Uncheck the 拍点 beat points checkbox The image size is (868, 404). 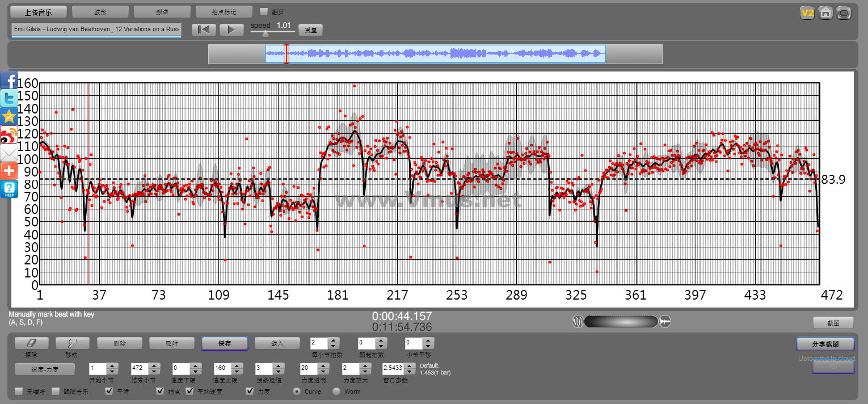(161, 392)
